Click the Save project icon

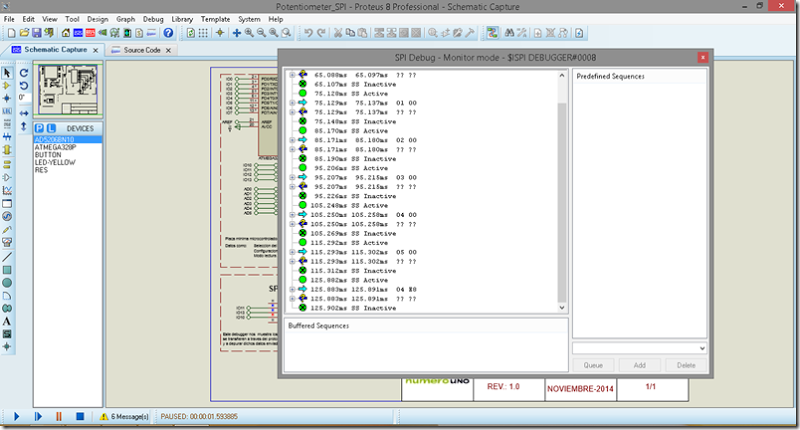(37, 33)
